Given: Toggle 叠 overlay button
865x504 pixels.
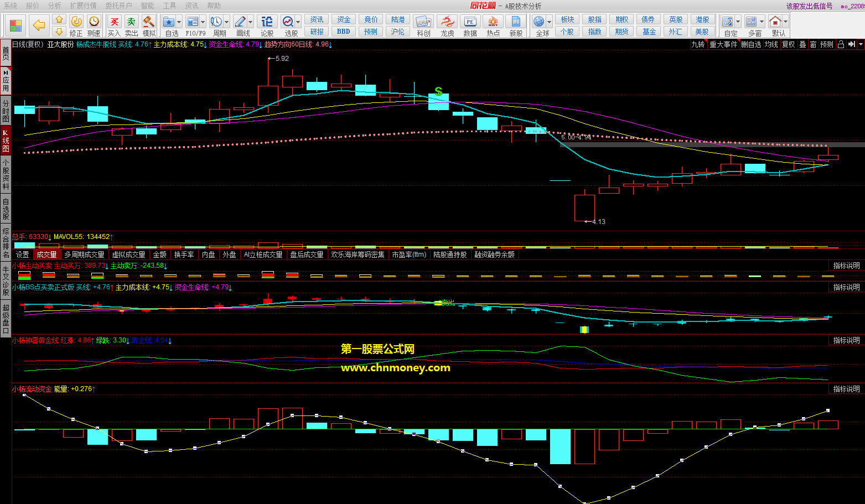Looking at the screenshot, I should 802,44.
